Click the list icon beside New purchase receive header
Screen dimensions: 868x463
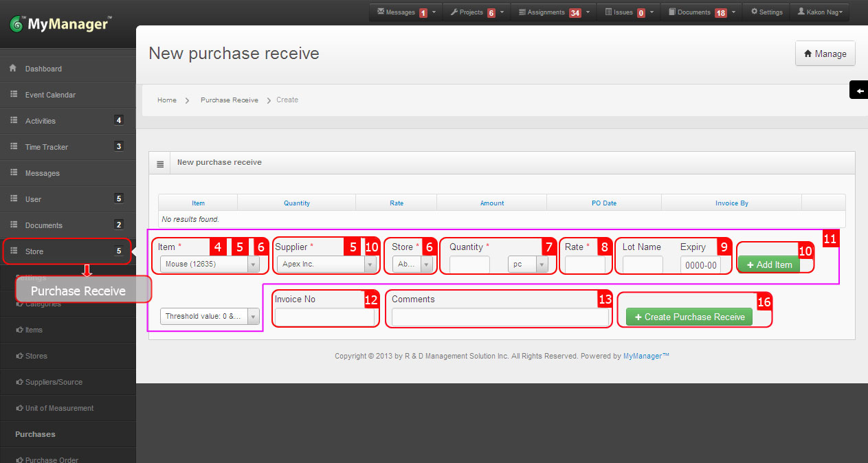click(159, 162)
